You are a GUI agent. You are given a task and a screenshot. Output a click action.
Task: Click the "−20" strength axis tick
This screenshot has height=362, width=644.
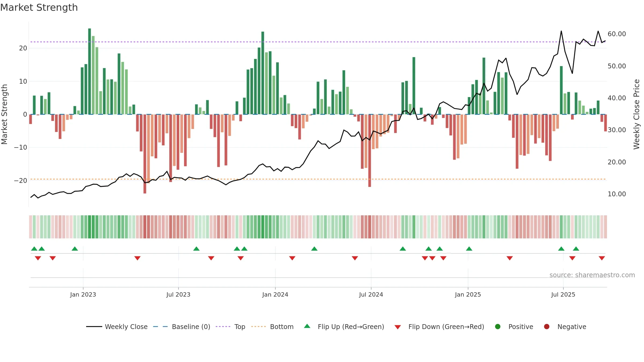click(21, 180)
